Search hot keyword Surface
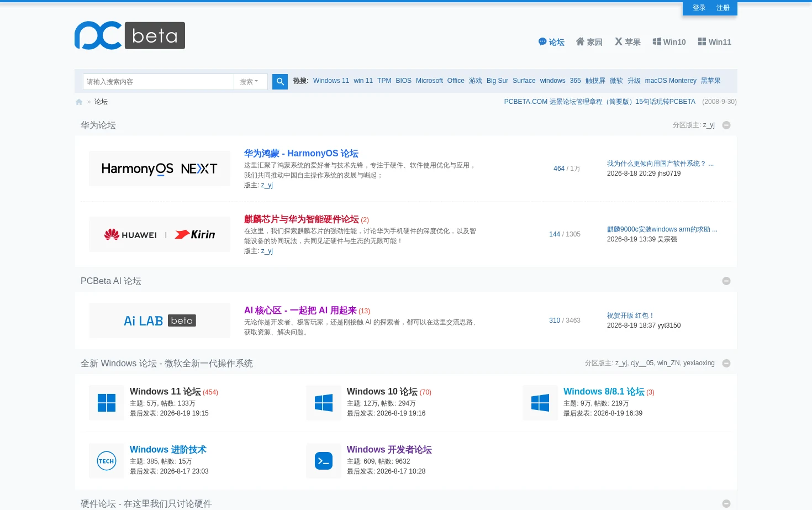This screenshot has height=510, width=812. coord(524,81)
